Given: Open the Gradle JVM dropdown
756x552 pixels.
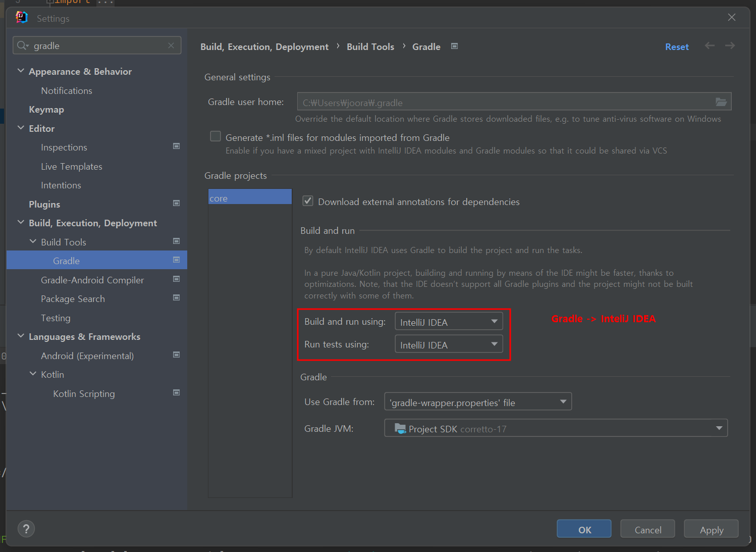Looking at the screenshot, I should [x=556, y=428].
